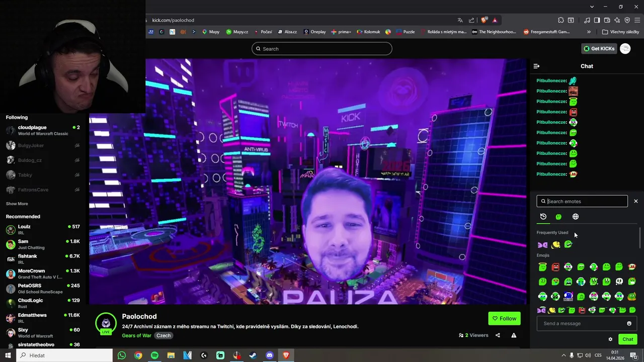Screen dimensions: 644x362
Task: Click the Search emotes field
Action: [582, 201]
